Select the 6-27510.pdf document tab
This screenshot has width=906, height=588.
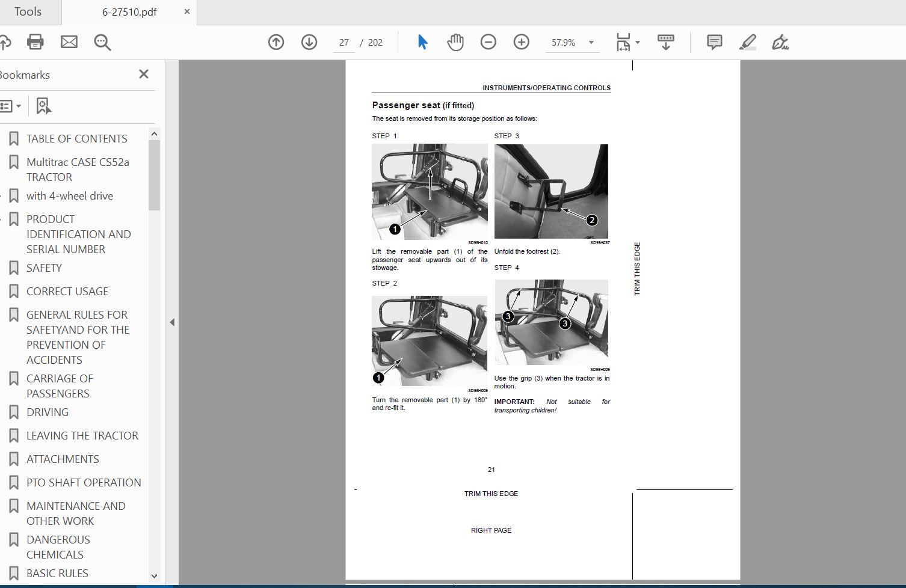[129, 12]
